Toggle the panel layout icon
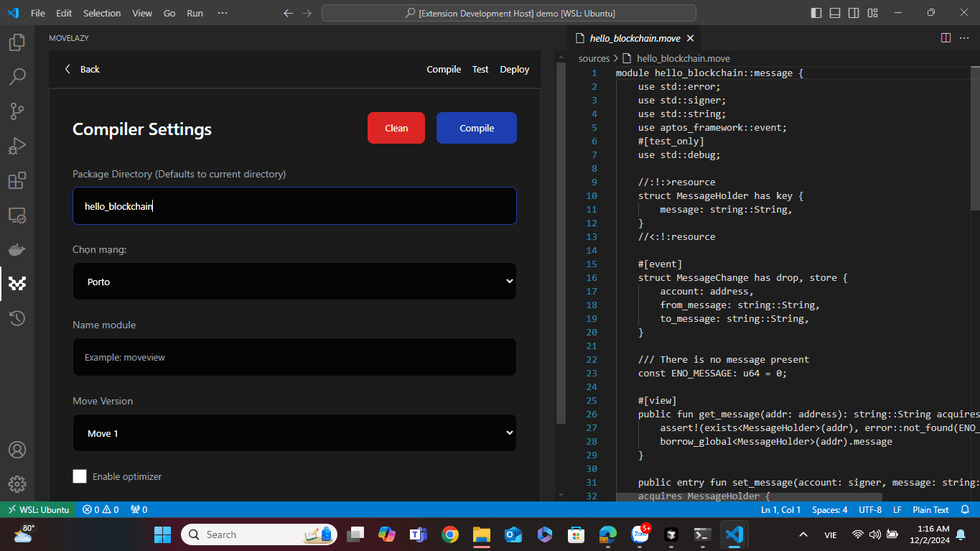The height and width of the screenshot is (551, 980). point(835,13)
